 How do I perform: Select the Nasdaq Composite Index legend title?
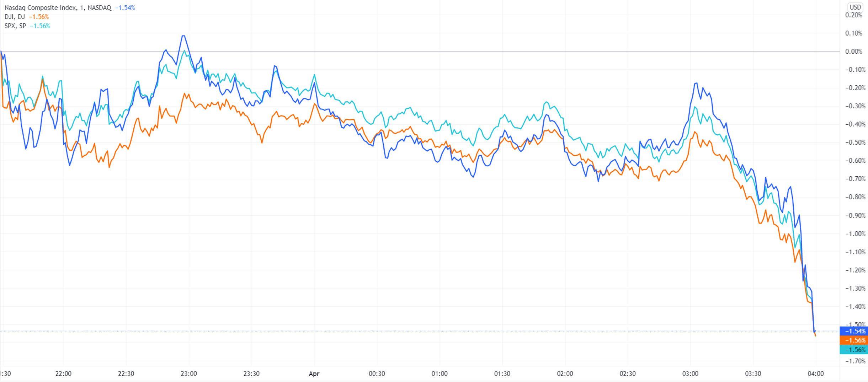pyautogui.click(x=40, y=7)
